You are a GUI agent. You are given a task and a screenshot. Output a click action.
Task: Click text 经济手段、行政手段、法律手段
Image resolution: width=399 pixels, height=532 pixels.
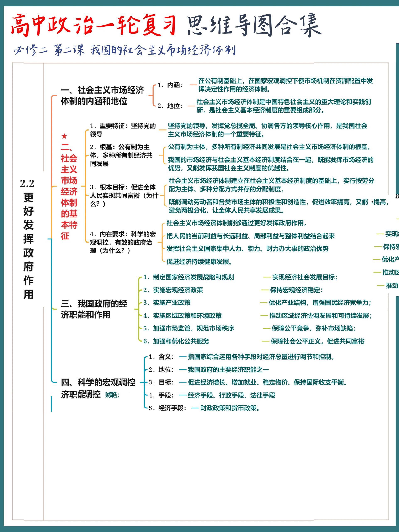[231, 395]
